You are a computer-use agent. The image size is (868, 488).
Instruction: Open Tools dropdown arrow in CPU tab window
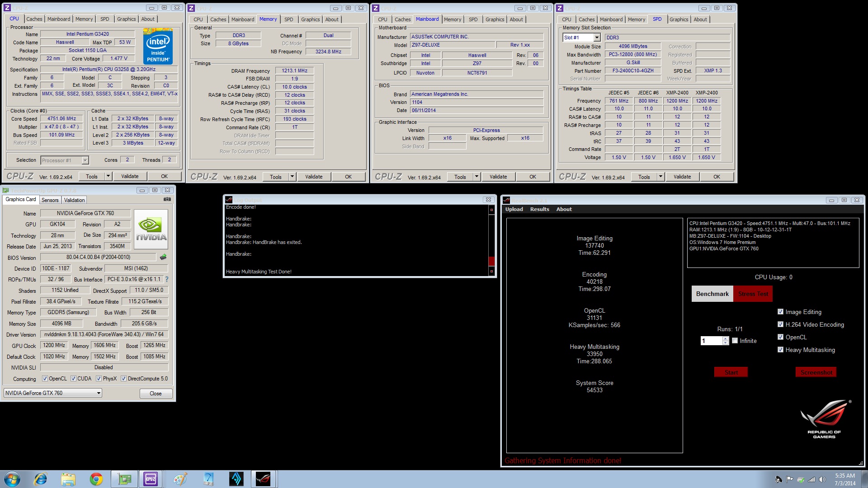[108, 176]
